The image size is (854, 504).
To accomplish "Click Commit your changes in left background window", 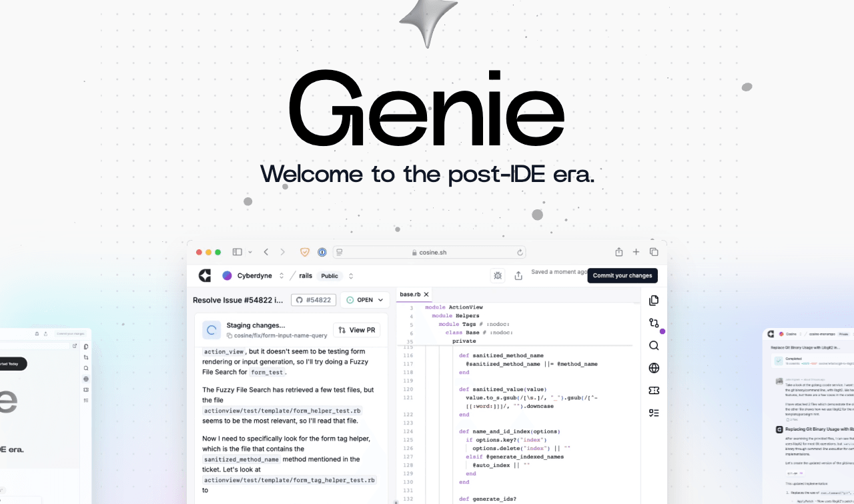I will click(71, 333).
